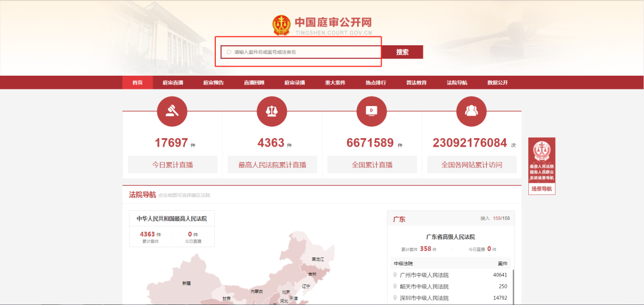Click the 搜索 search button

402,52
